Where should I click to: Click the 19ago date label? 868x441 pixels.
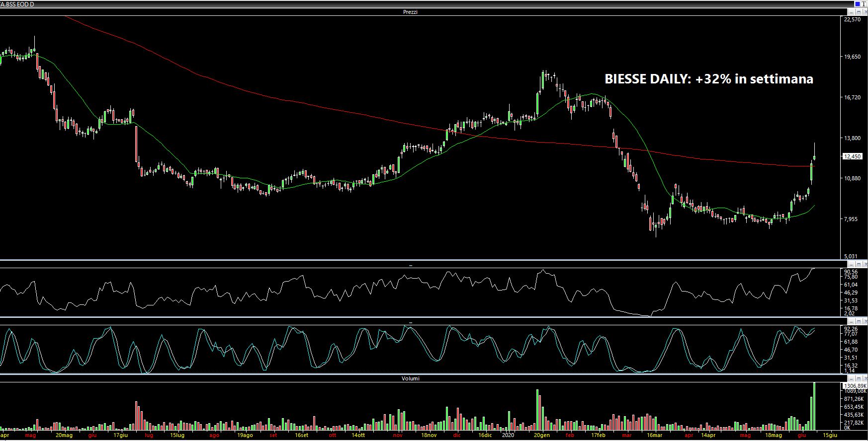245,435
